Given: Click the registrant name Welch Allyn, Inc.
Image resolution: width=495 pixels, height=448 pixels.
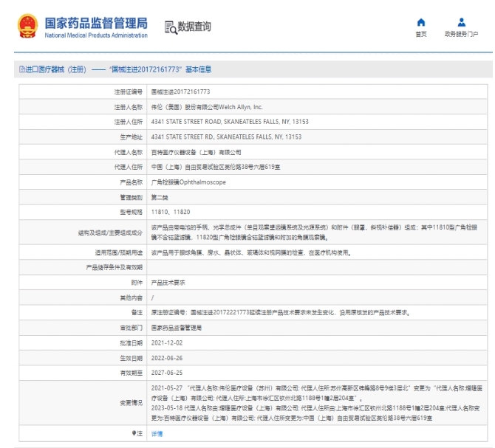Looking at the screenshot, I should coord(206,106).
